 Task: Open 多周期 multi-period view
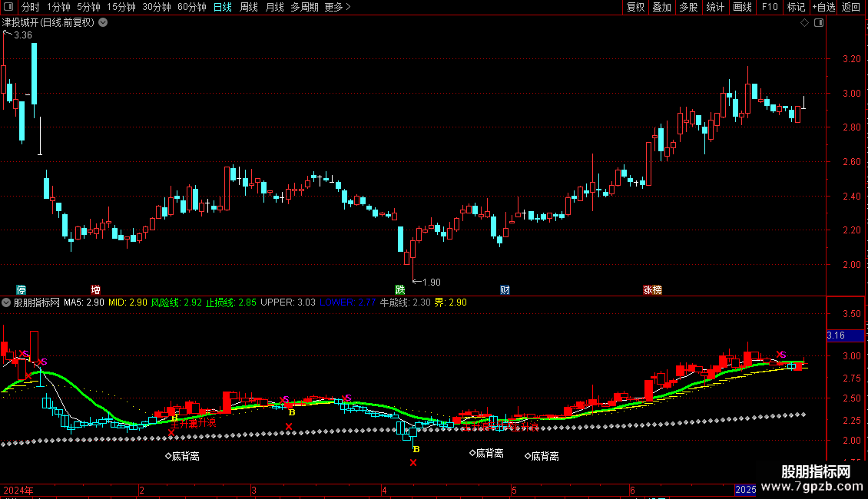[304, 7]
